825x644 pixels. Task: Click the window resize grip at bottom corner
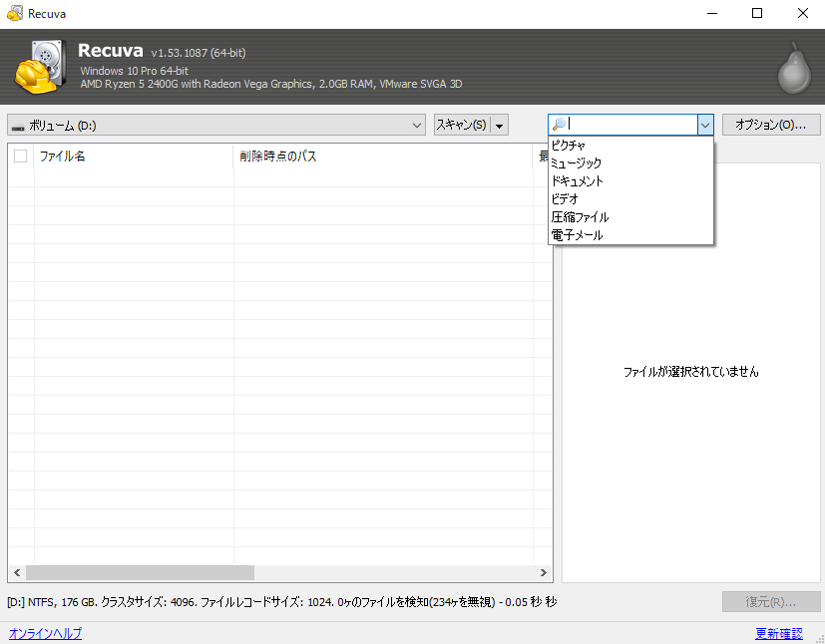[x=818, y=637]
